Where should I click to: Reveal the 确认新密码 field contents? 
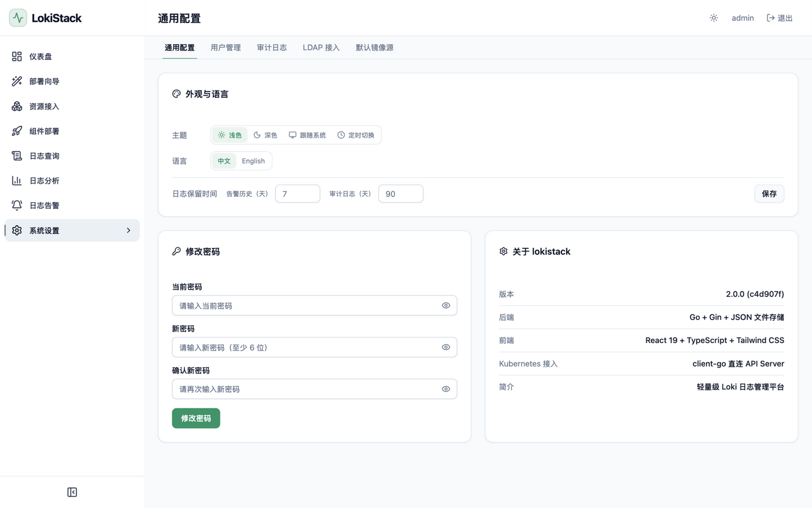tap(446, 389)
